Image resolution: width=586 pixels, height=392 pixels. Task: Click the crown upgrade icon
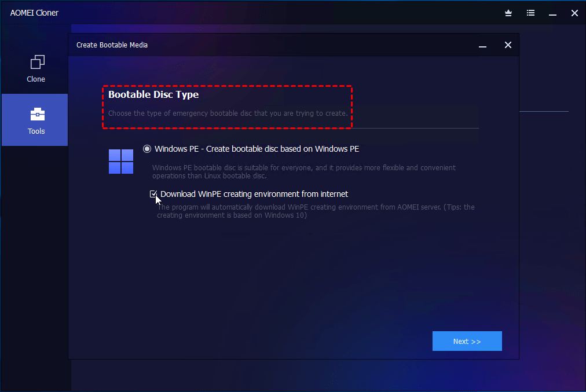pyautogui.click(x=508, y=13)
